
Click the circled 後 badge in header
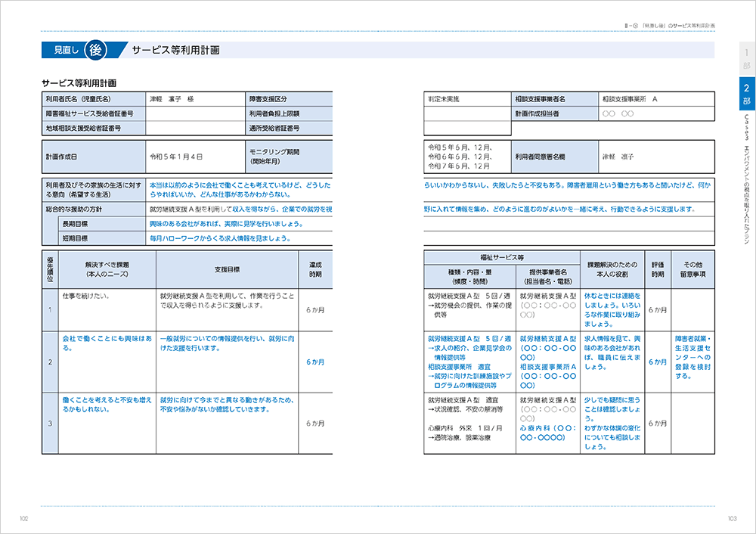[x=95, y=50]
